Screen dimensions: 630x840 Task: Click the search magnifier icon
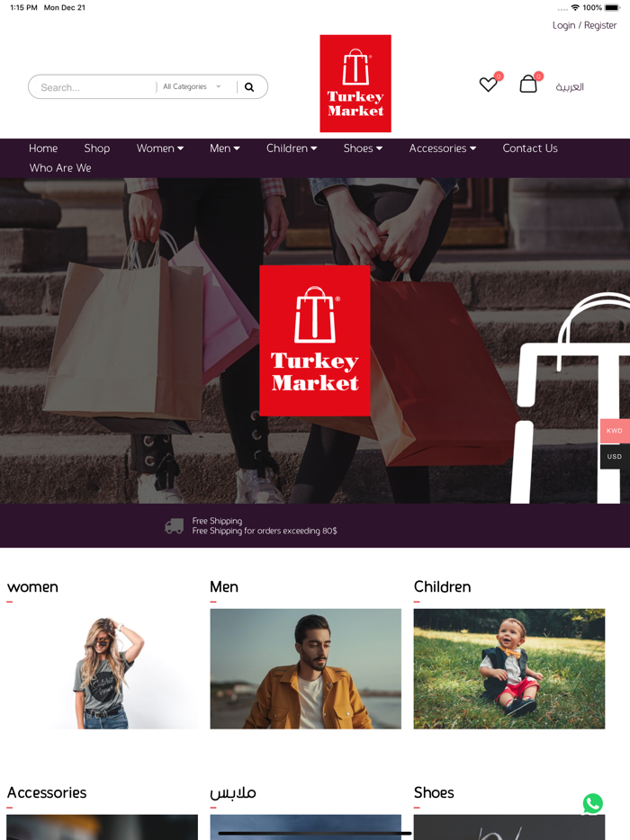click(249, 86)
